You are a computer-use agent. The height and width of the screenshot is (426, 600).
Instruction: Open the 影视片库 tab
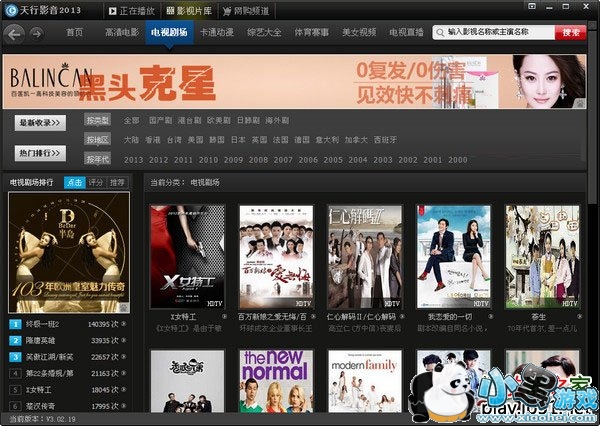(x=189, y=11)
